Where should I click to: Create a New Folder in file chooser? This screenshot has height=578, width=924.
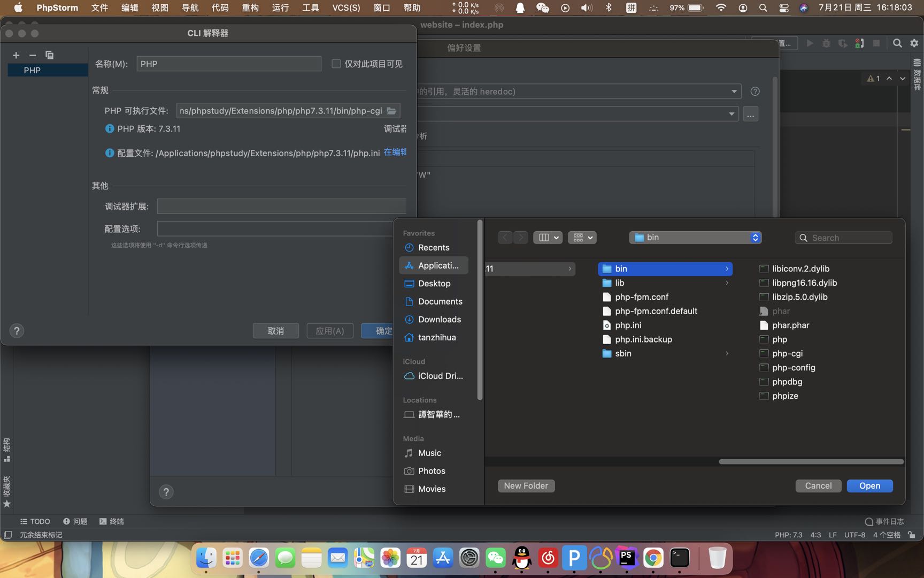click(x=526, y=485)
